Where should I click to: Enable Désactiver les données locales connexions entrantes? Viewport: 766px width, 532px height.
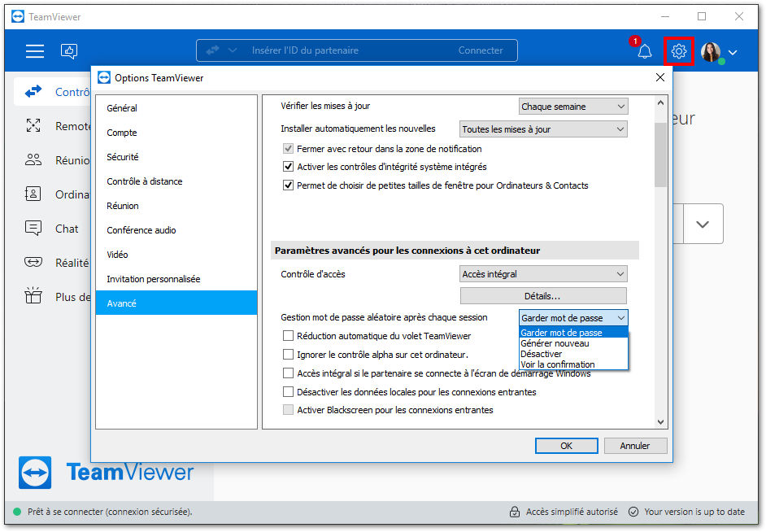[x=288, y=392]
